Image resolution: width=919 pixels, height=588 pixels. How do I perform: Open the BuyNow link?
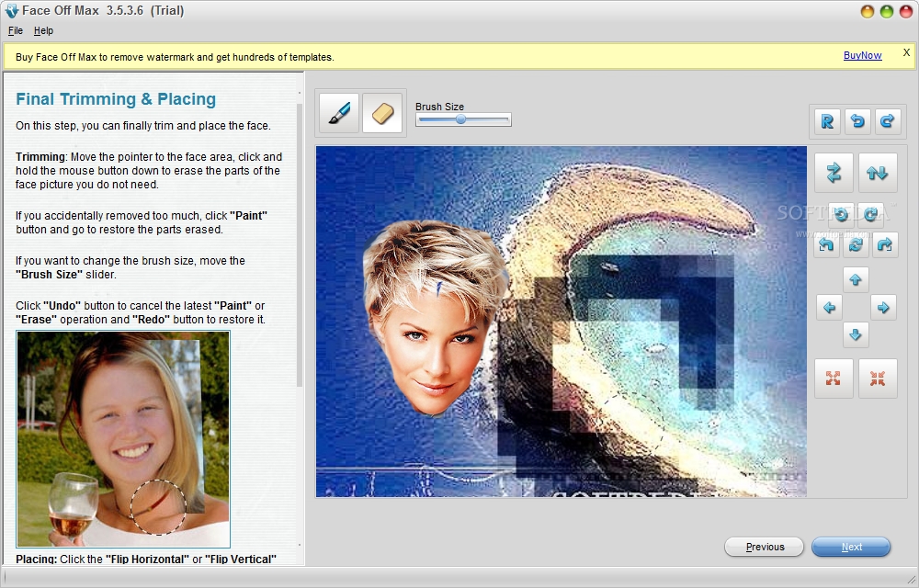[862, 55]
